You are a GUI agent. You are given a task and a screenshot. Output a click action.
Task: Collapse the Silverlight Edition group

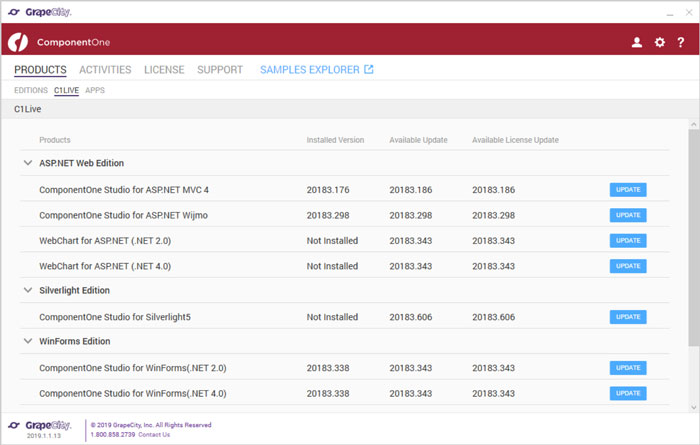[28, 290]
